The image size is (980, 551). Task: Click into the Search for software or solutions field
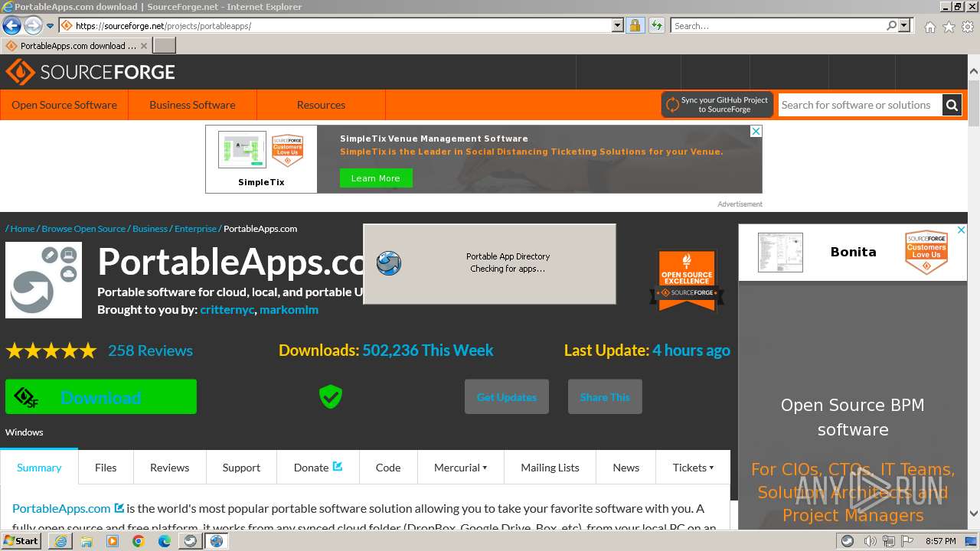point(860,105)
